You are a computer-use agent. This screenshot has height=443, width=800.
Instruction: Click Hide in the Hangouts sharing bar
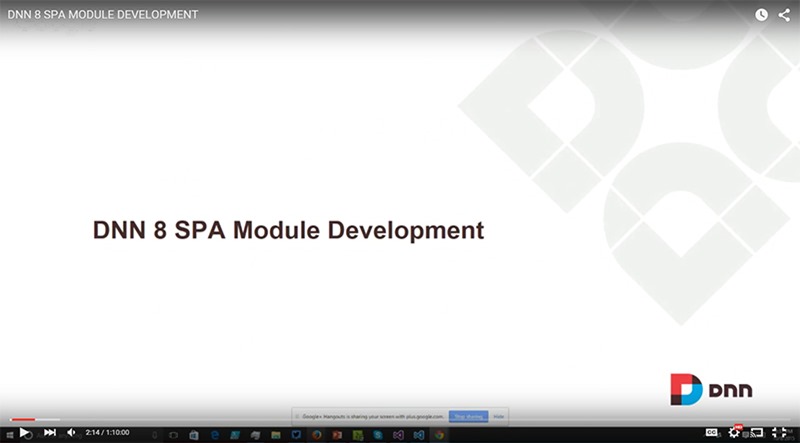(499, 416)
